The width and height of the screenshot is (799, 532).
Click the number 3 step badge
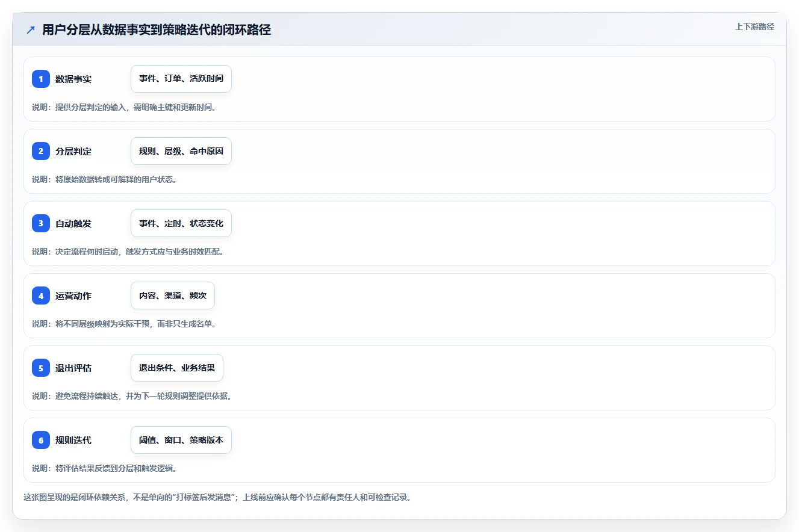pyautogui.click(x=41, y=223)
